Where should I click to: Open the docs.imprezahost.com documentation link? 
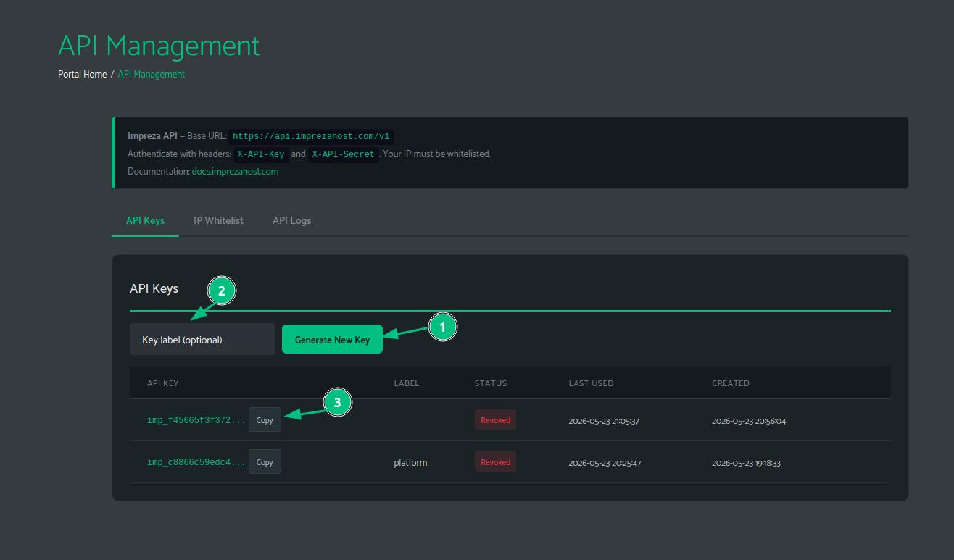coord(235,172)
